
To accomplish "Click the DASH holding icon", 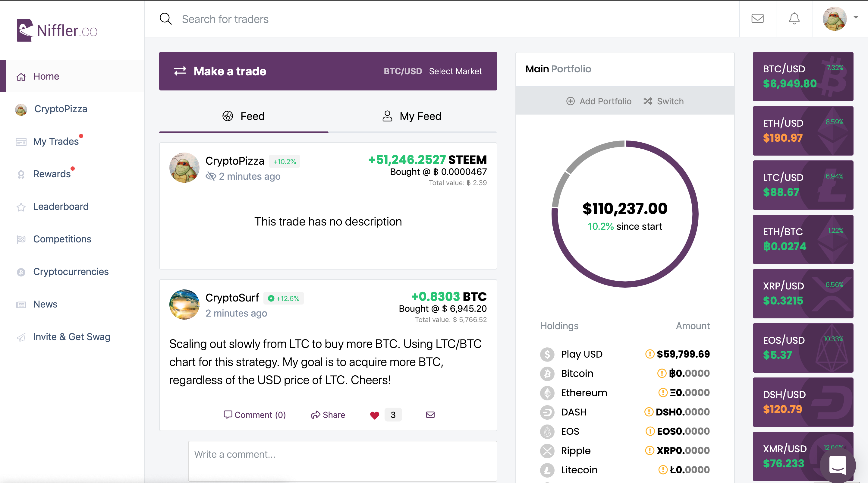I will coord(547,412).
